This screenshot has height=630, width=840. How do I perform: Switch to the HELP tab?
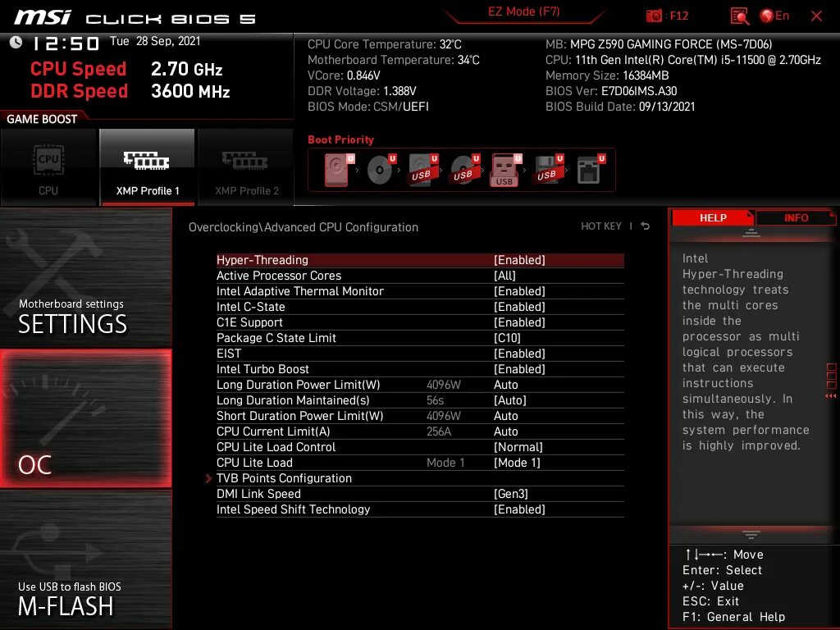coord(713,218)
